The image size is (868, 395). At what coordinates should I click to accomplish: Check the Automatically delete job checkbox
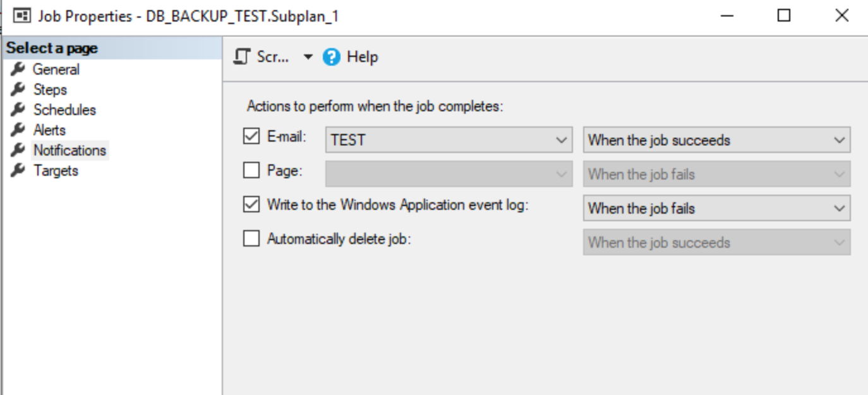[251, 238]
